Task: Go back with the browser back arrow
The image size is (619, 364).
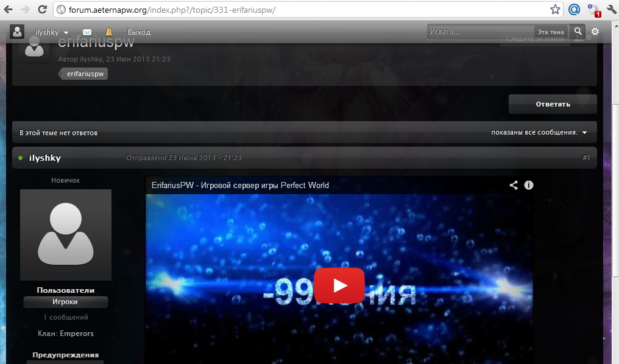Action: pos(8,10)
